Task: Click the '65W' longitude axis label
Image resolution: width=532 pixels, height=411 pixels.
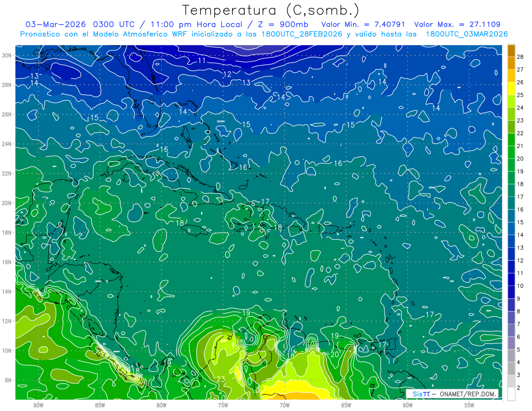Action: click(346, 405)
